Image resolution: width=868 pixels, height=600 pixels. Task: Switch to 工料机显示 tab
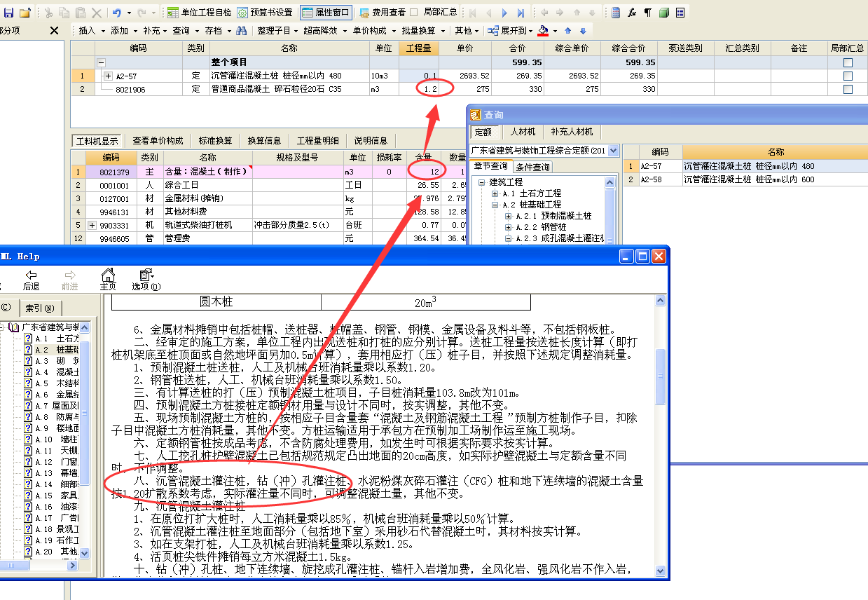(97, 141)
